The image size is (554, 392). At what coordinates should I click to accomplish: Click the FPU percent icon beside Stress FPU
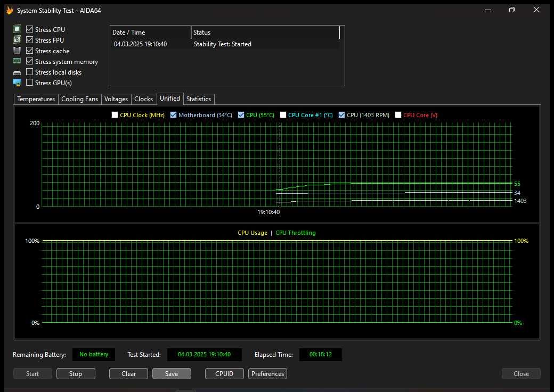point(17,39)
